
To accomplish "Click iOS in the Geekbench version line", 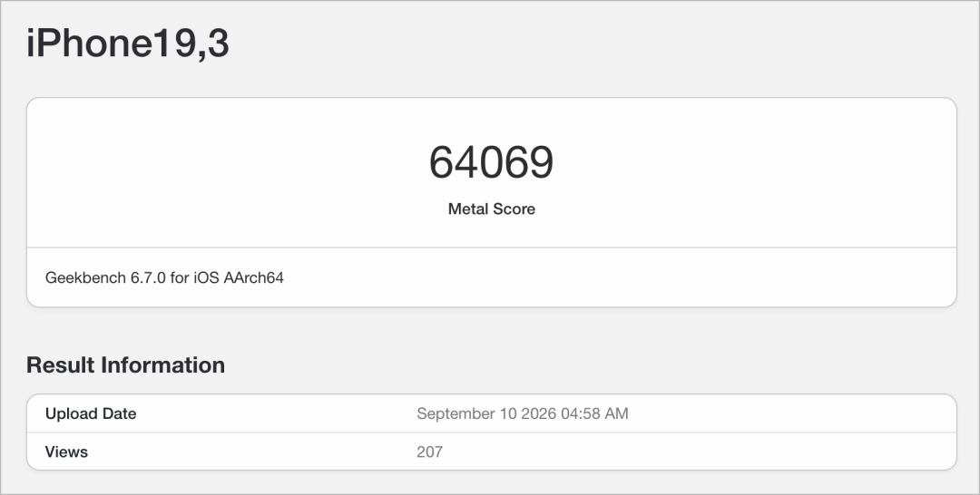I will 206,277.
